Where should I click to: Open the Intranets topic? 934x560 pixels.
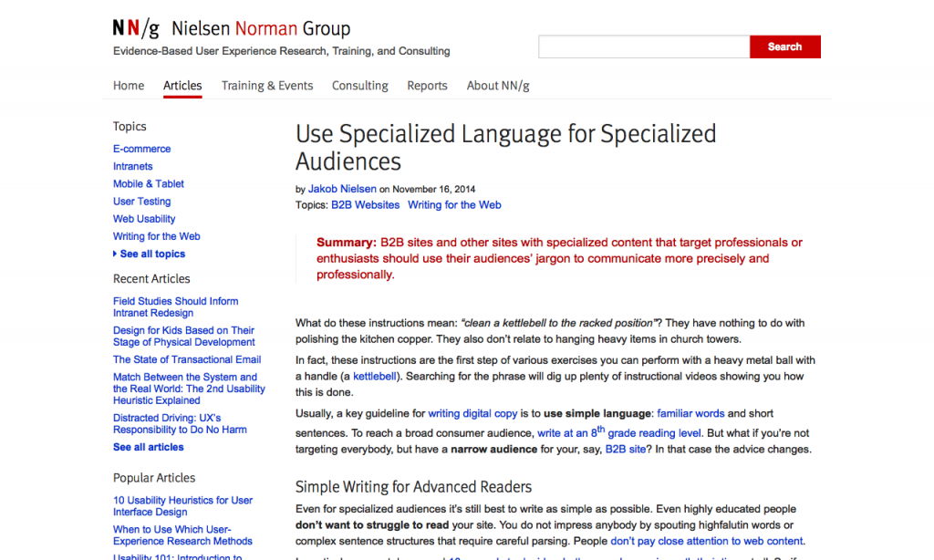(132, 166)
